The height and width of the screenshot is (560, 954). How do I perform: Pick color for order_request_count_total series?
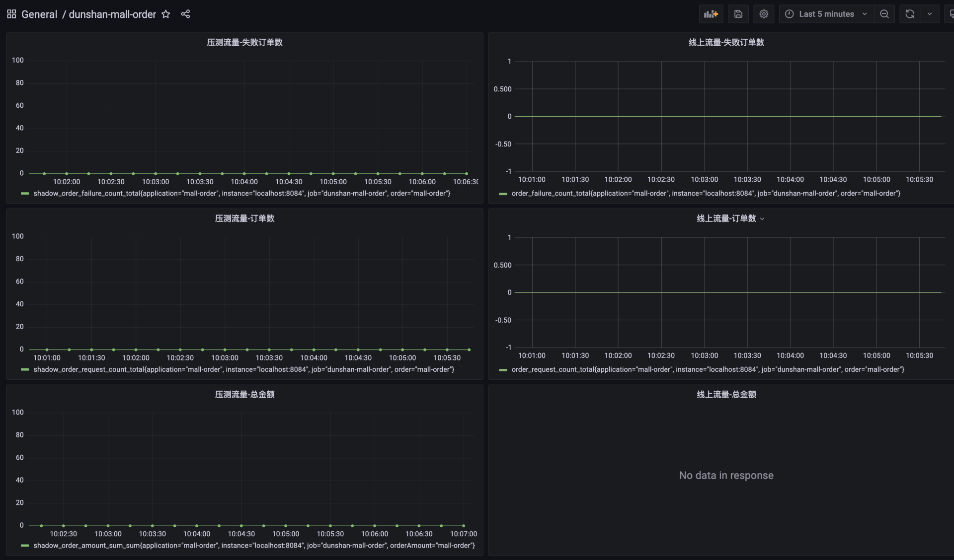click(503, 370)
